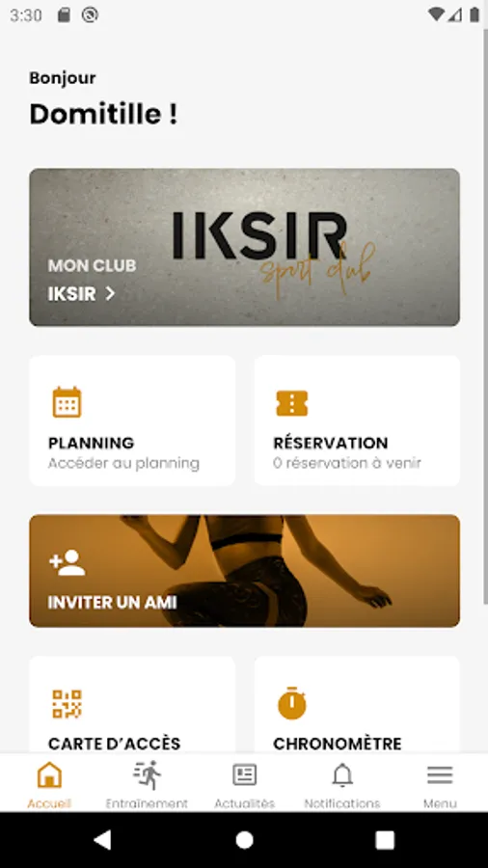
Task: Switch to the Entraînement tab label
Action: click(148, 803)
